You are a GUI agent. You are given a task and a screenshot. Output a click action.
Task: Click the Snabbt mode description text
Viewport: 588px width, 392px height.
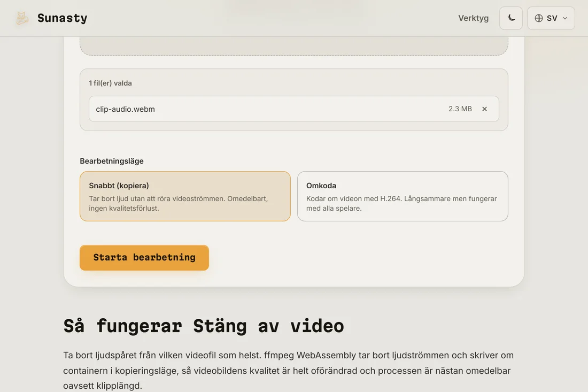pyautogui.click(x=179, y=203)
